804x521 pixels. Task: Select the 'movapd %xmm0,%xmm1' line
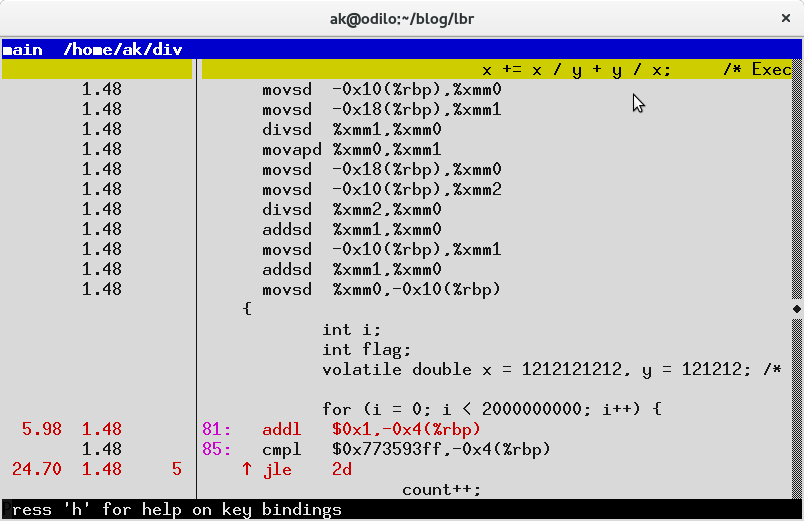point(352,149)
